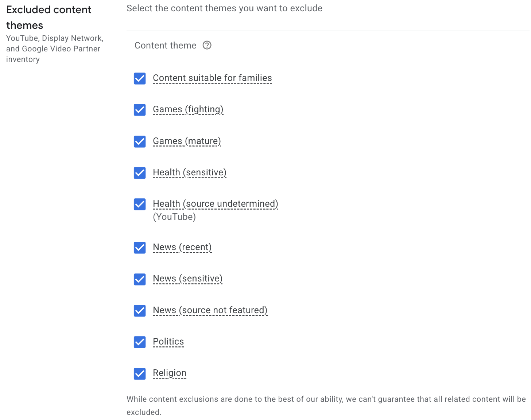This screenshot has width=531, height=420.
Task: Open the Games (fighting) definition
Action: tap(188, 109)
